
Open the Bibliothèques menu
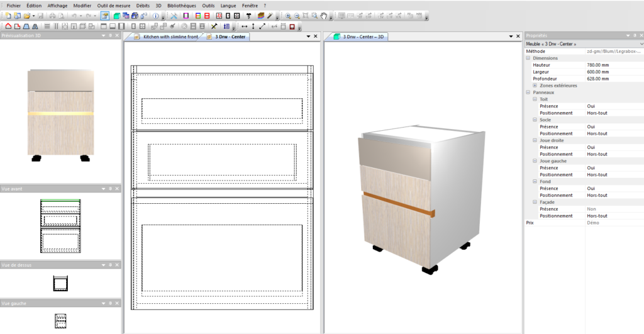point(182,6)
